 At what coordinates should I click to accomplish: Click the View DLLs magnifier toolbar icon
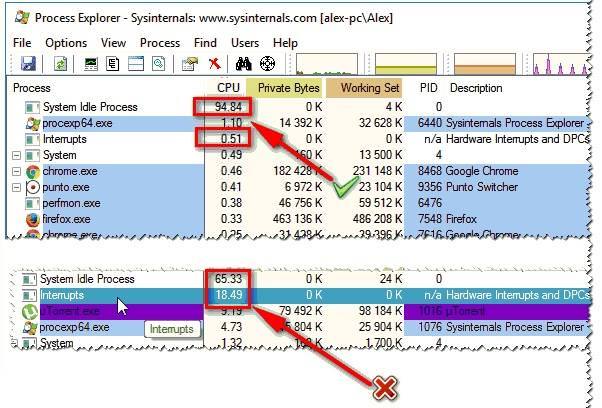click(159, 63)
